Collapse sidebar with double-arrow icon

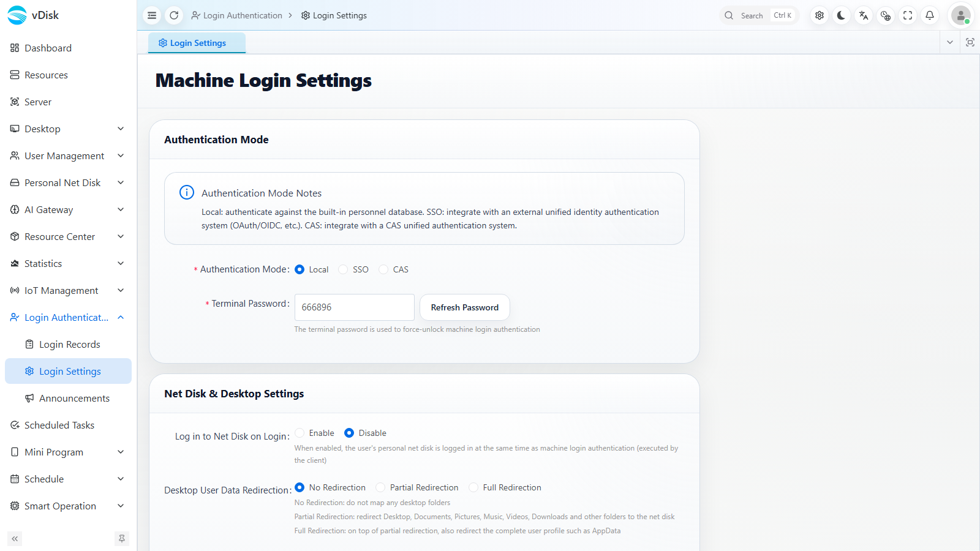tap(15, 539)
